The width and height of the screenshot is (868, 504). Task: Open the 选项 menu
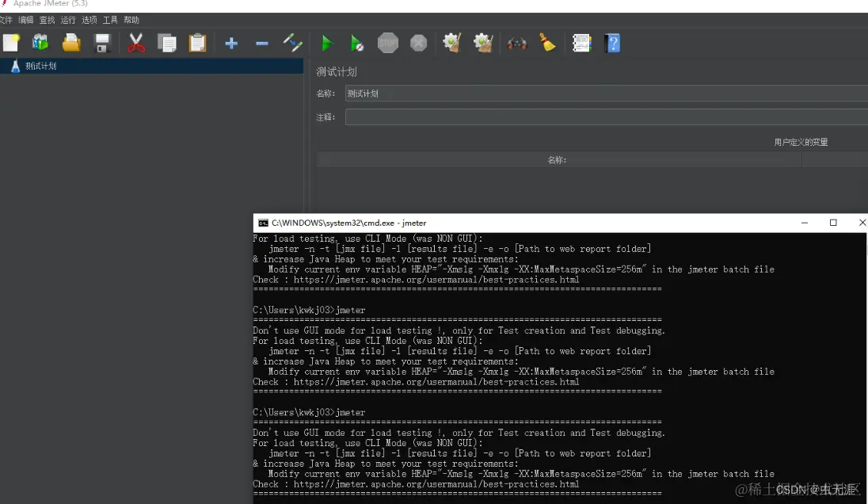(x=89, y=20)
